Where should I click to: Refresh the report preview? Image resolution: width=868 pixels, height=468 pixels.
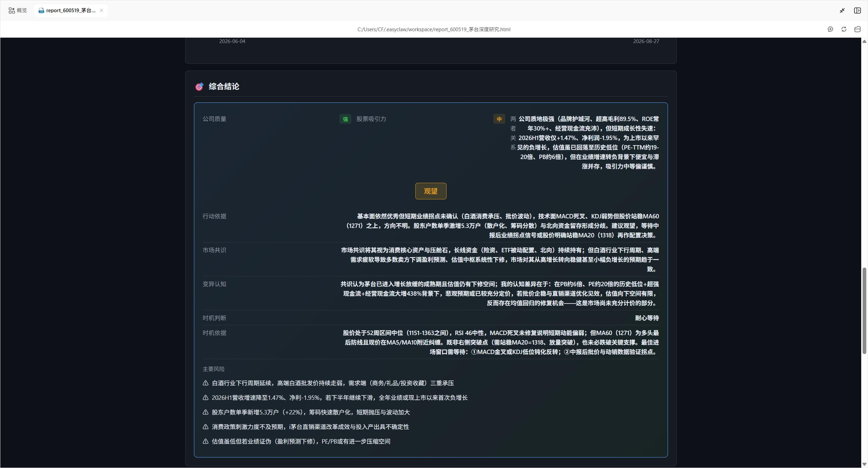(844, 29)
